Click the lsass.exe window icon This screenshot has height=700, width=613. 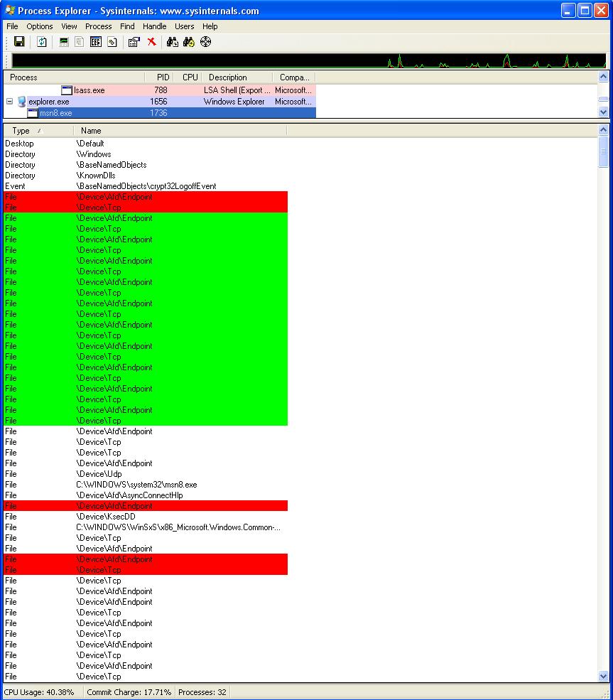pos(67,90)
